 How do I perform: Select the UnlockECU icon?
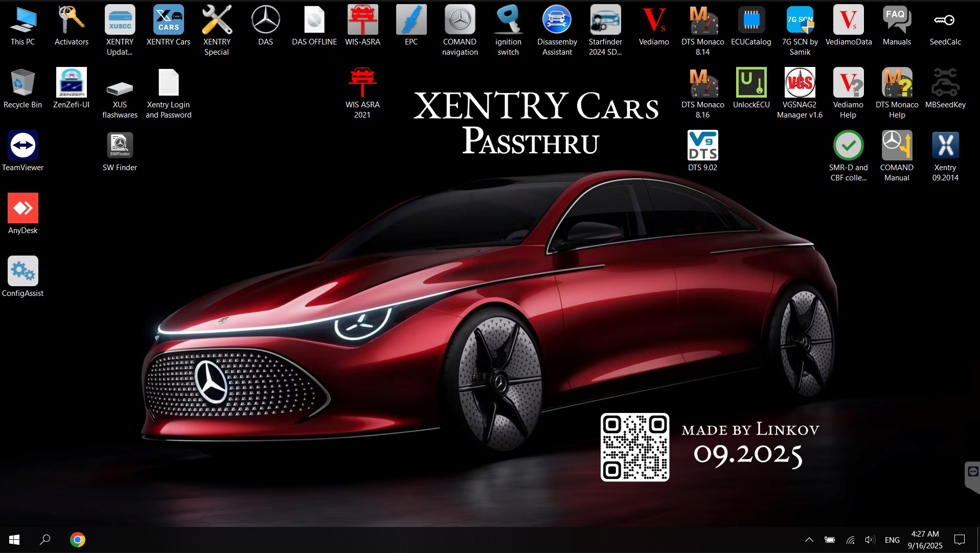tap(751, 83)
